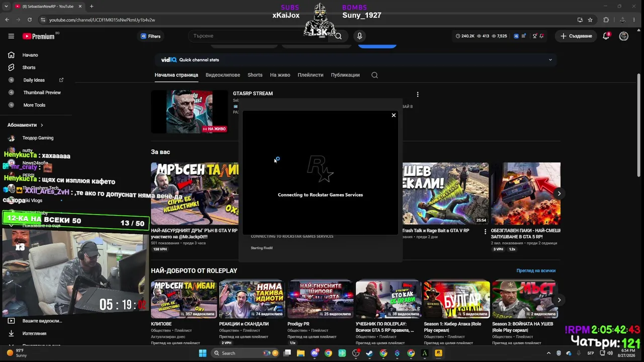Close the Rockstar Games Services dialog
The height and width of the screenshot is (362, 644).
[393, 115]
